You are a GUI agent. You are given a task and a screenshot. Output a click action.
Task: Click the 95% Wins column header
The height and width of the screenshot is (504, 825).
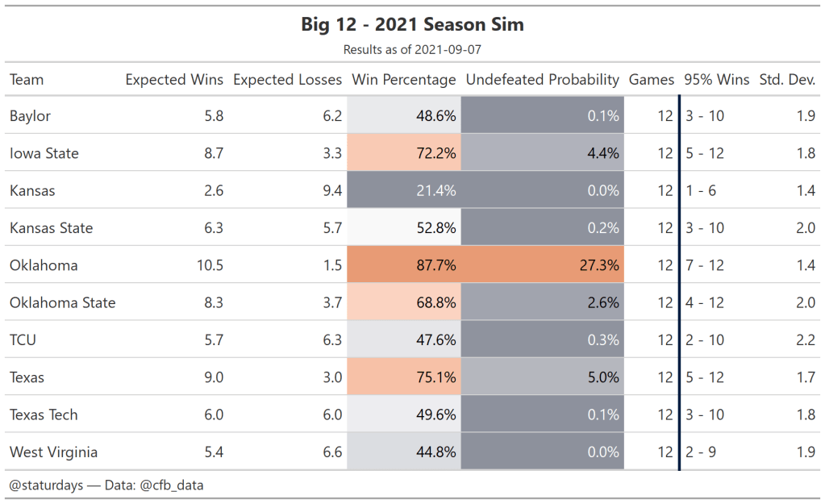click(716, 80)
